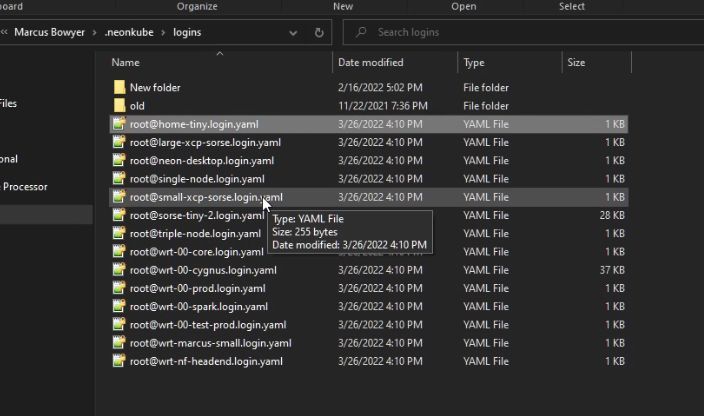The image size is (704, 416).
Task: Expand the hidden breadcrumb path chevrons
Action: [x=4, y=32]
